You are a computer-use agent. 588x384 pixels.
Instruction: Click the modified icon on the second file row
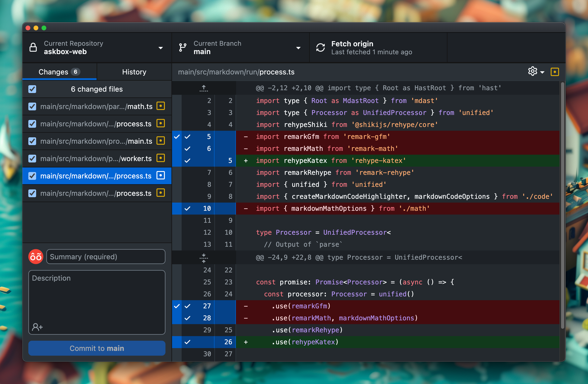161,123
